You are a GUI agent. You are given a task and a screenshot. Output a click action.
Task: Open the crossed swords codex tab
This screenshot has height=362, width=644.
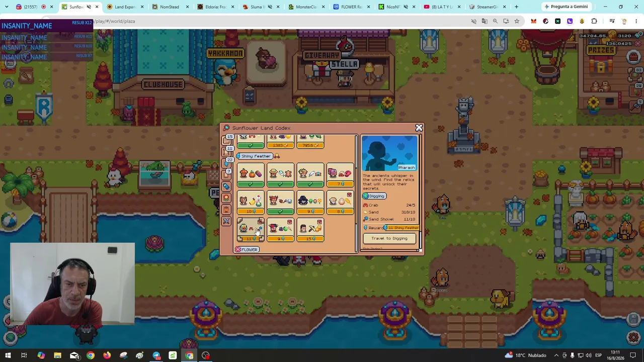pos(227,221)
